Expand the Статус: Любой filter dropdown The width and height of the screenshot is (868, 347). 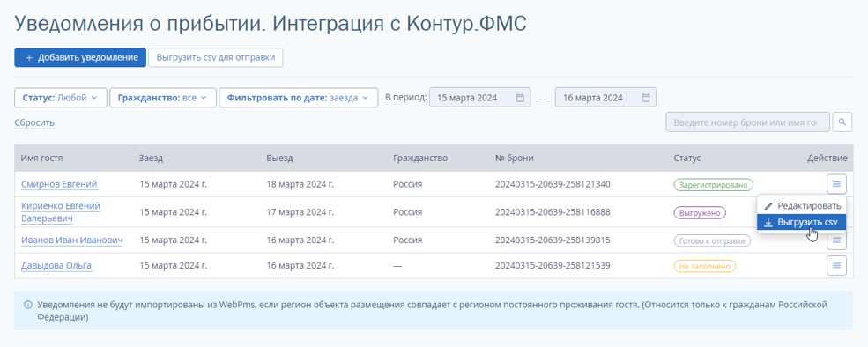60,98
